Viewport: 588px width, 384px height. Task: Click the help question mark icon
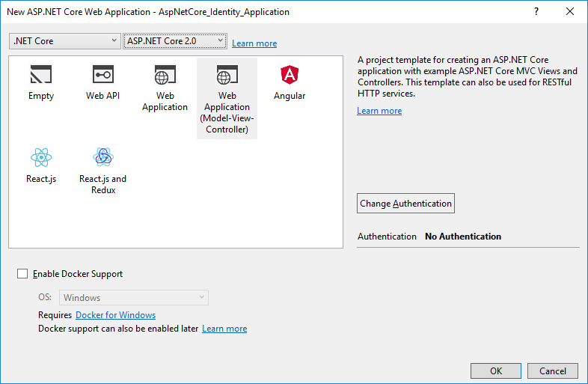tap(536, 12)
